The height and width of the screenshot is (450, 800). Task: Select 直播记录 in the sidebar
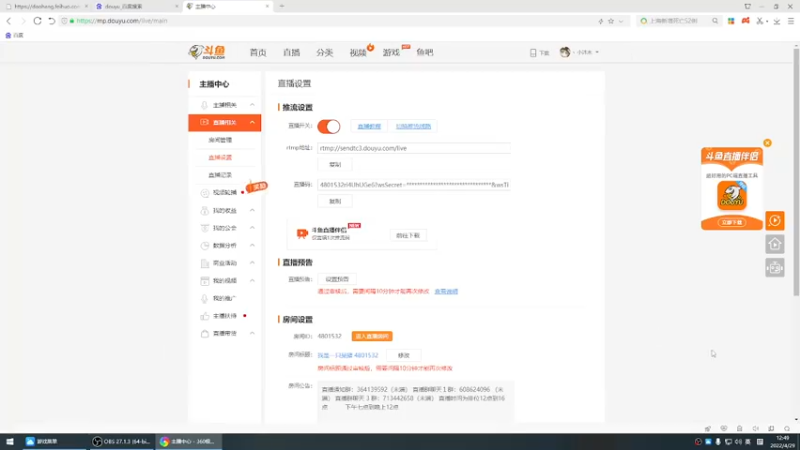coord(220,175)
